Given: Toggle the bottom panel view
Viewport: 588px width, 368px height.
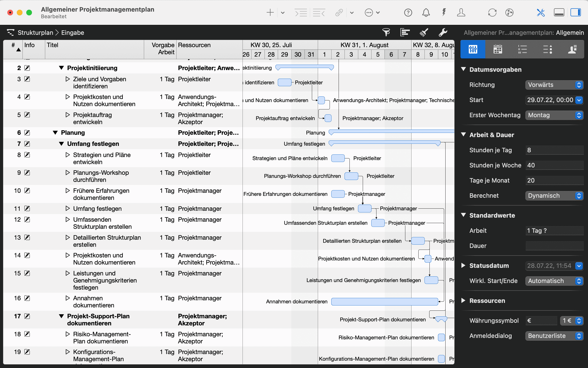Looking at the screenshot, I should [559, 13].
